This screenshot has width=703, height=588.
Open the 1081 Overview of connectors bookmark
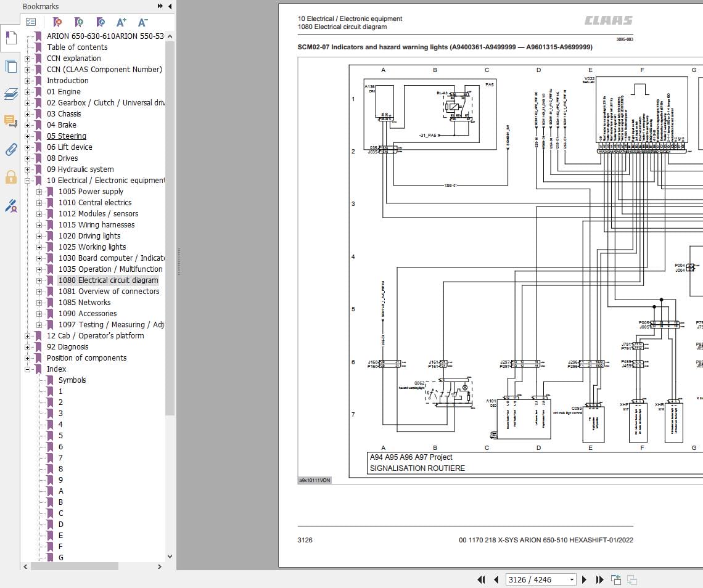[x=109, y=292]
